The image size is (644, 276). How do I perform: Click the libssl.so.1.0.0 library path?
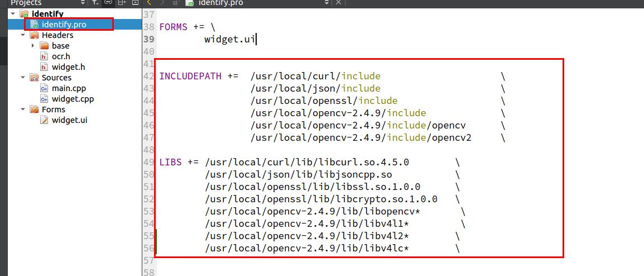pos(313,187)
